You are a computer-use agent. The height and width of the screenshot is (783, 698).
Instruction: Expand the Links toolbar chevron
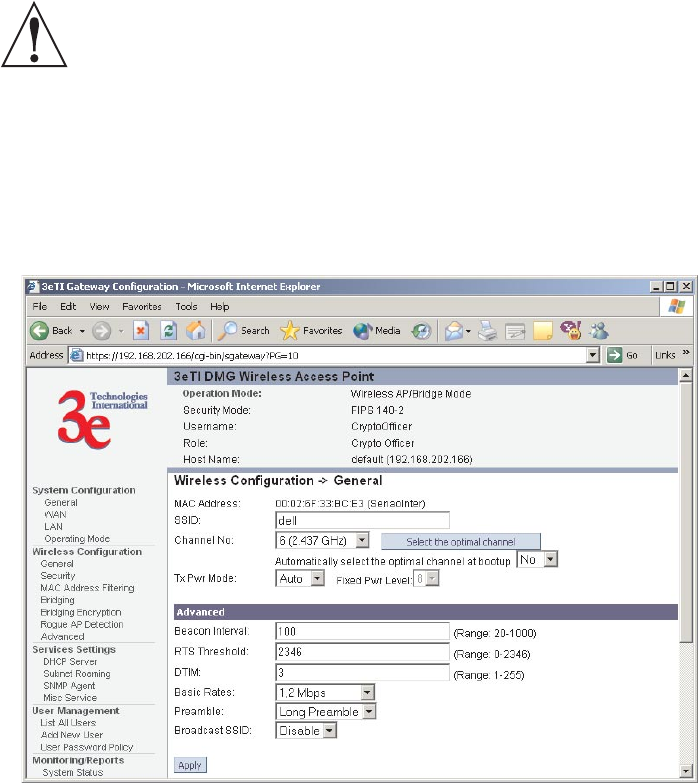(x=686, y=353)
